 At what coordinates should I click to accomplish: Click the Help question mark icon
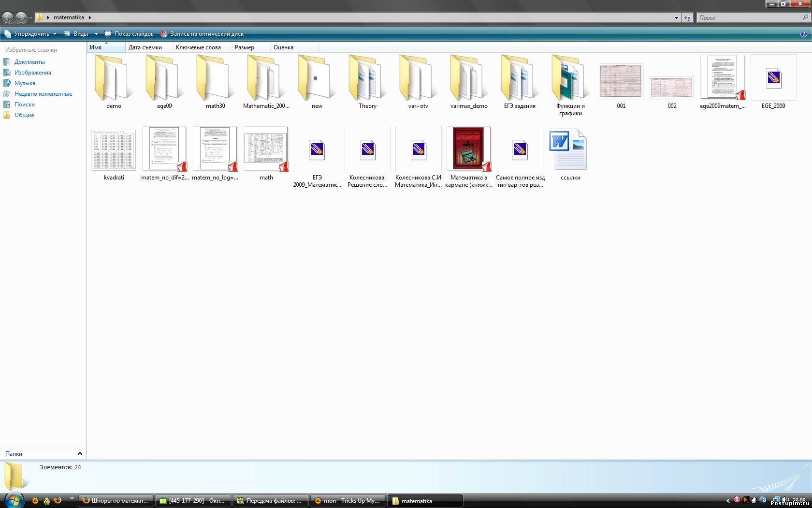click(804, 34)
